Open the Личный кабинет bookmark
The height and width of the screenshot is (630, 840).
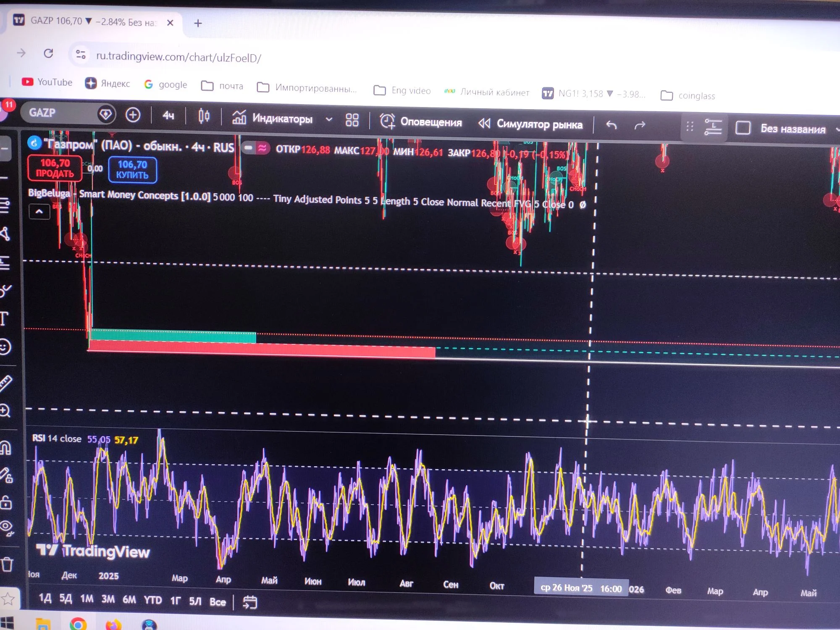pos(487,92)
